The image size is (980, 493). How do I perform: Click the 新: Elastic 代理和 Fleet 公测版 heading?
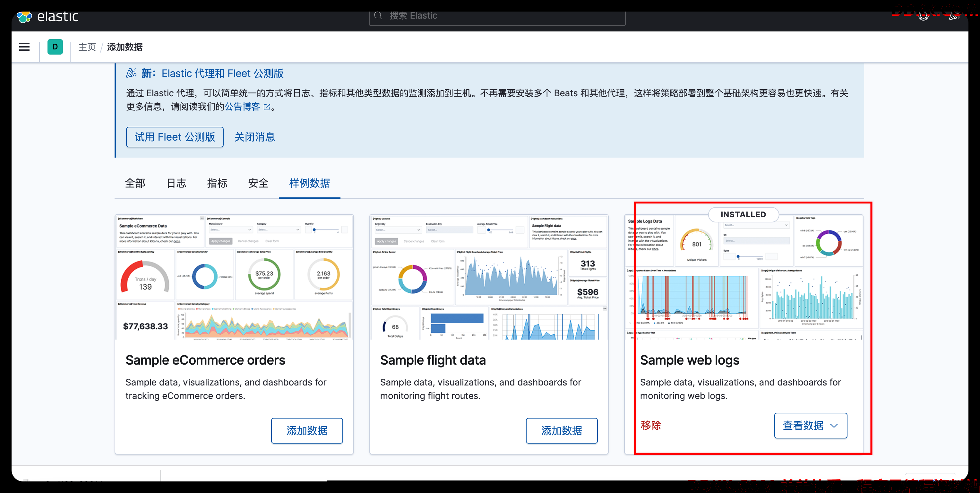[212, 74]
